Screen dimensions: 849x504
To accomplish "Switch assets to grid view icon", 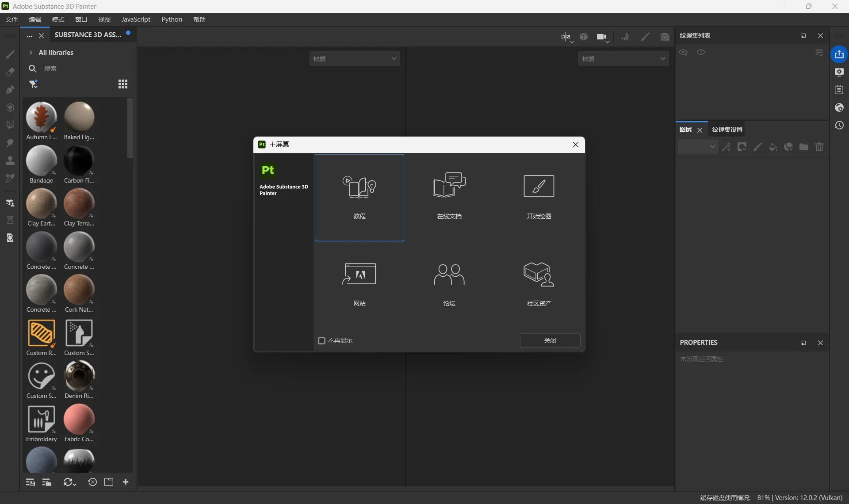I will click(123, 84).
